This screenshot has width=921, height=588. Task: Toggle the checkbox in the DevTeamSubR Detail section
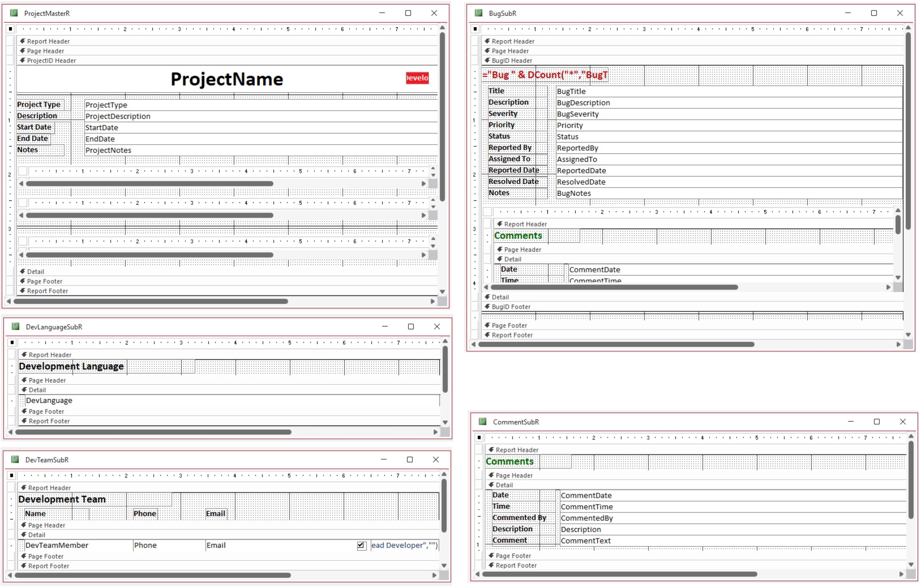pyautogui.click(x=361, y=545)
